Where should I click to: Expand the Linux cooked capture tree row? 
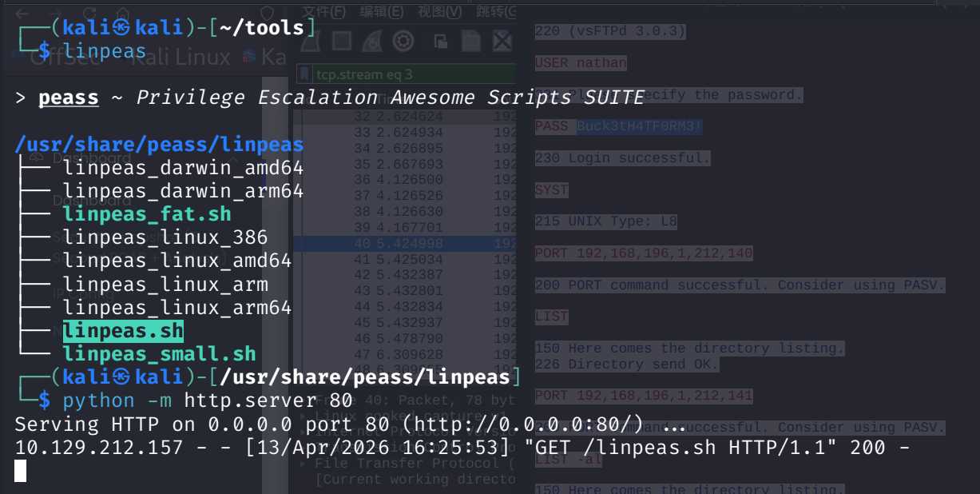[x=303, y=416]
